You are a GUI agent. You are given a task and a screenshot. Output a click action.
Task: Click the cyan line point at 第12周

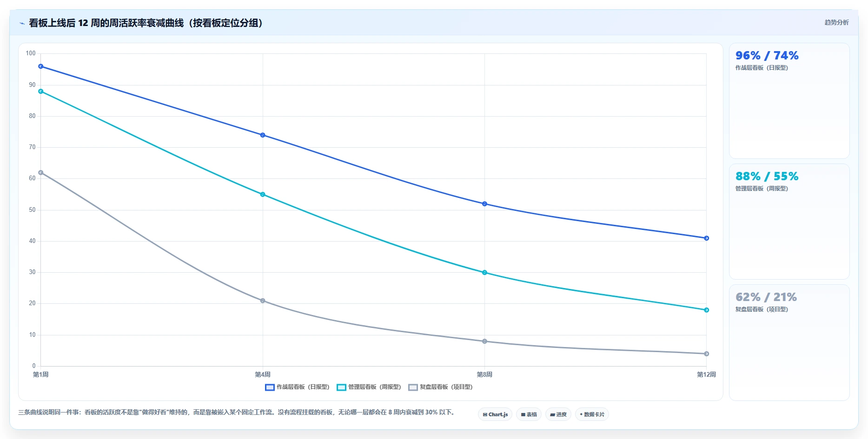[x=706, y=310]
